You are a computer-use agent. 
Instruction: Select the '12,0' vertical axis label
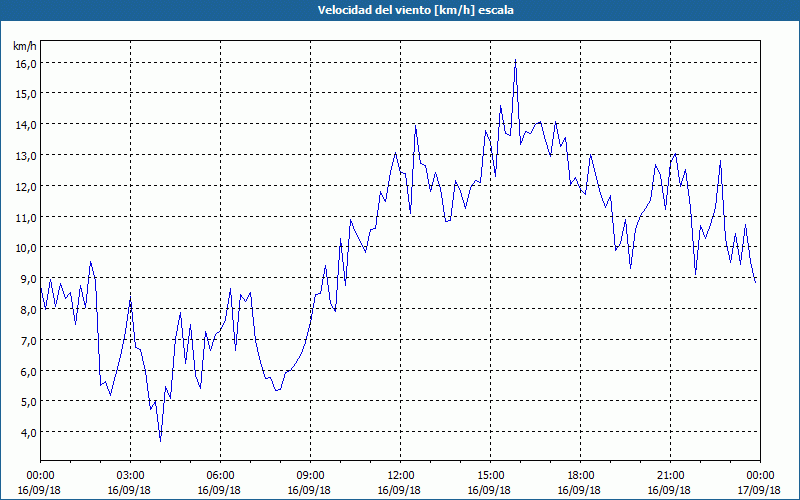27,187
